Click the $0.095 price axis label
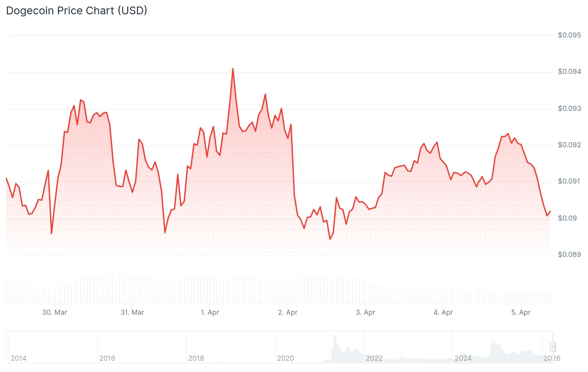Screen dimensions: 588x372 click(569, 35)
